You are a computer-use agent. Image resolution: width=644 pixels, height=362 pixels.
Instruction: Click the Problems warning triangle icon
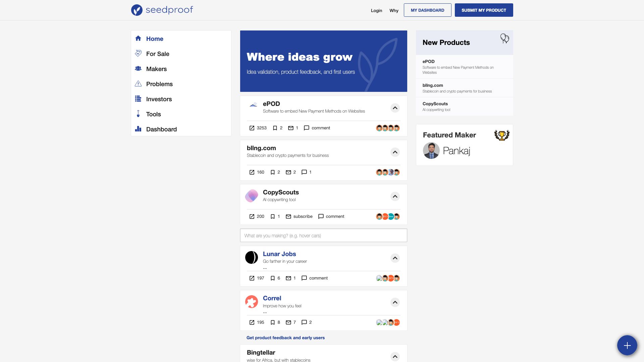(x=138, y=84)
